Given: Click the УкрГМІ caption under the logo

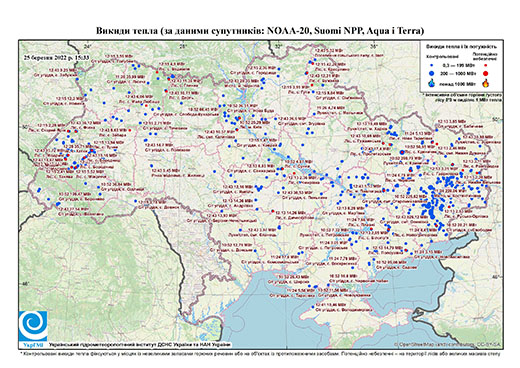Looking at the screenshot, I should (33, 345).
